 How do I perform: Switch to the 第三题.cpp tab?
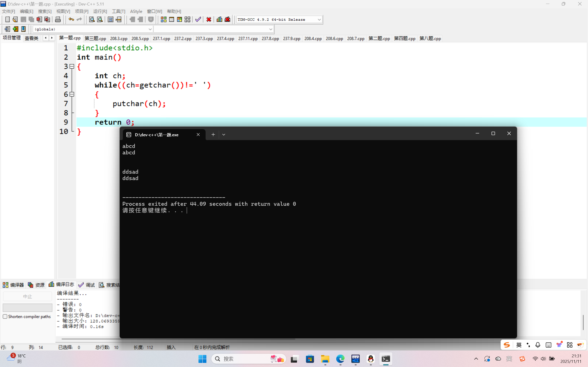pos(95,38)
